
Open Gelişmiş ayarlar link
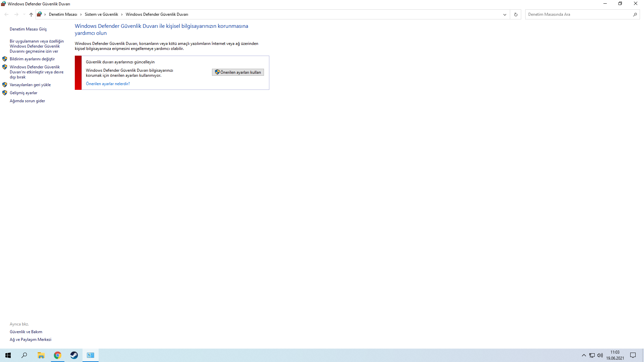tap(23, 93)
